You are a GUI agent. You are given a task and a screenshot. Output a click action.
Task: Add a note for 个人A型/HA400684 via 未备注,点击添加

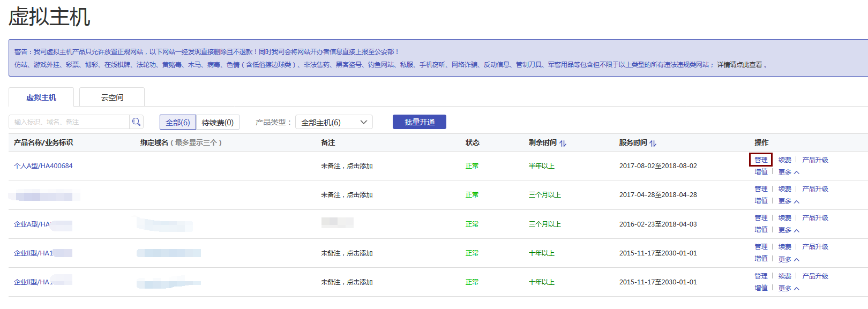click(347, 166)
